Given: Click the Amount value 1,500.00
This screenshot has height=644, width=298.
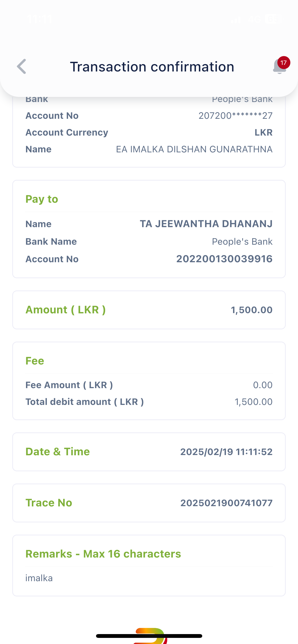Looking at the screenshot, I should pyautogui.click(x=251, y=310).
